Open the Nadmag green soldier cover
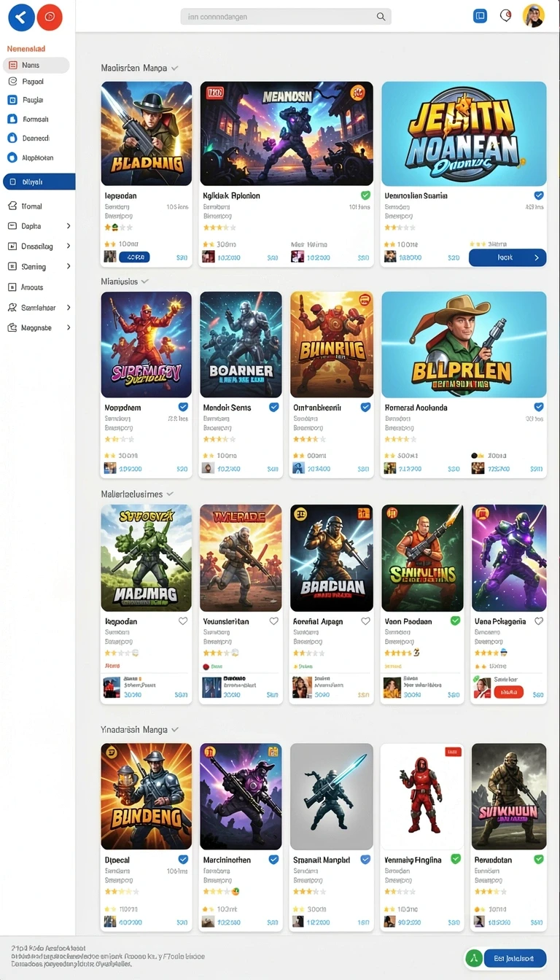Image resolution: width=560 pixels, height=980 pixels. click(146, 558)
